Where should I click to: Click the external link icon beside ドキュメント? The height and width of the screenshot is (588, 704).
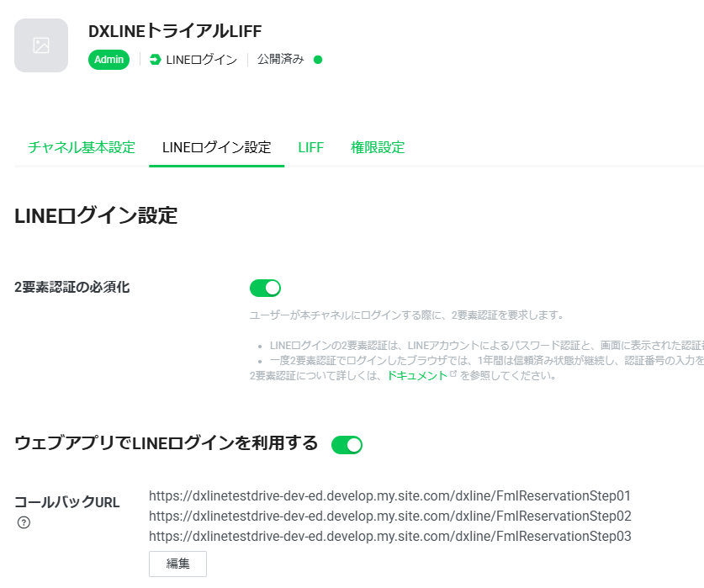(x=453, y=375)
